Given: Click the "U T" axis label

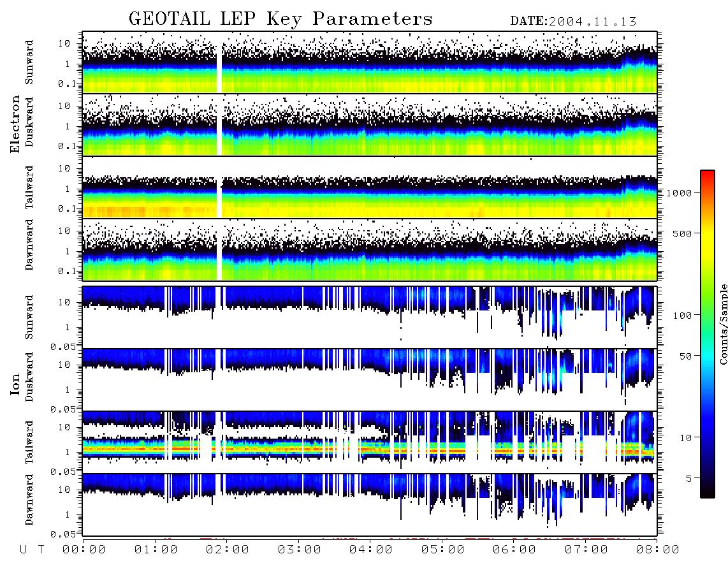Looking at the screenshot, I should pos(32,550).
